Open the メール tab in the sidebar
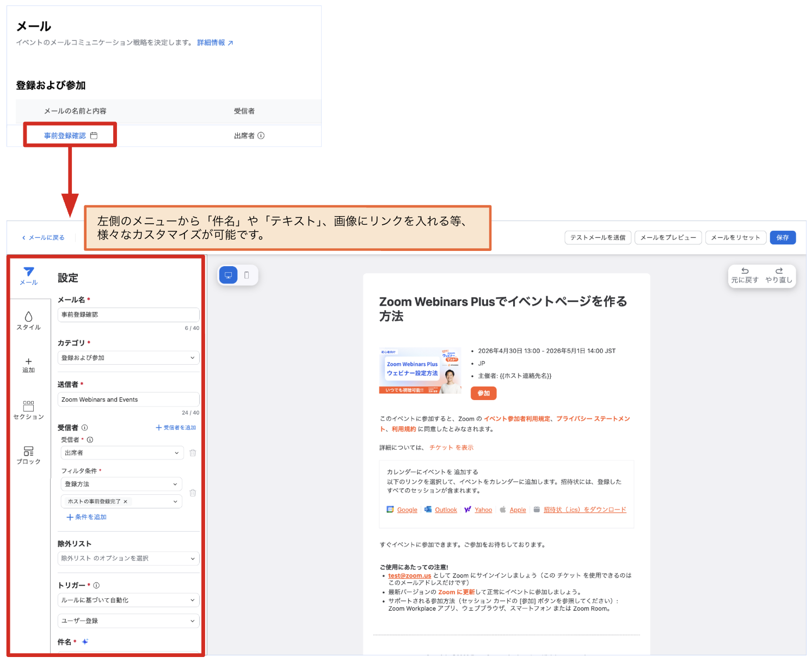 pyautogui.click(x=29, y=276)
